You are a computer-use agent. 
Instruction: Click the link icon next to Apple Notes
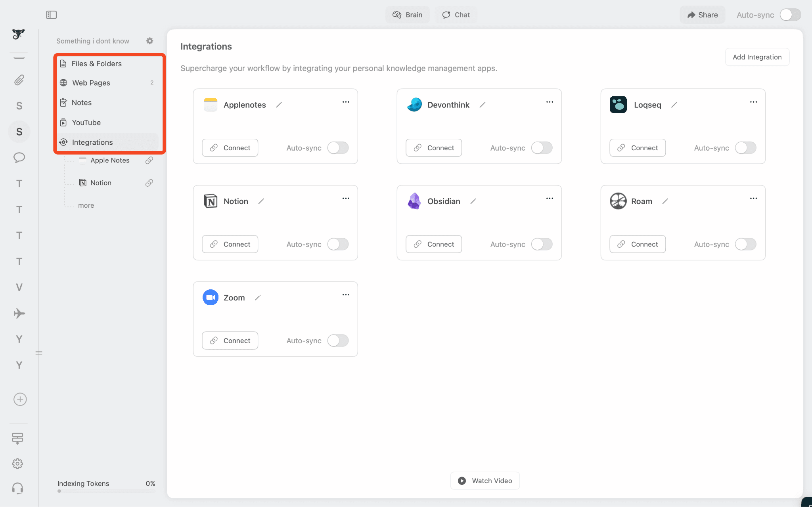(x=149, y=160)
